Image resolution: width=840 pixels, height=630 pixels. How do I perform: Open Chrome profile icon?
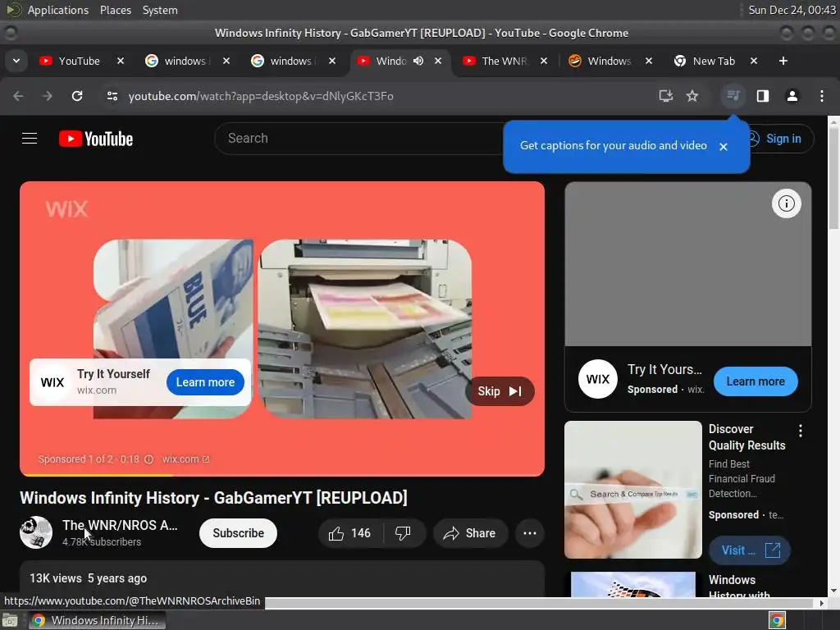tap(792, 96)
